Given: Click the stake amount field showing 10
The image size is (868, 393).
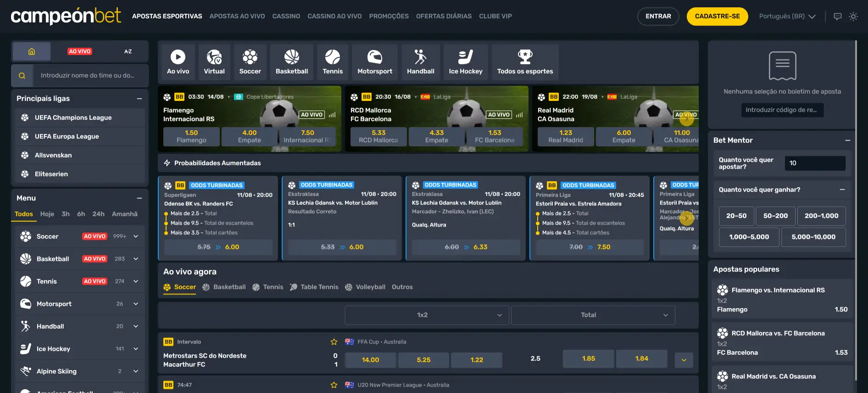Looking at the screenshot, I should pyautogui.click(x=815, y=163).
